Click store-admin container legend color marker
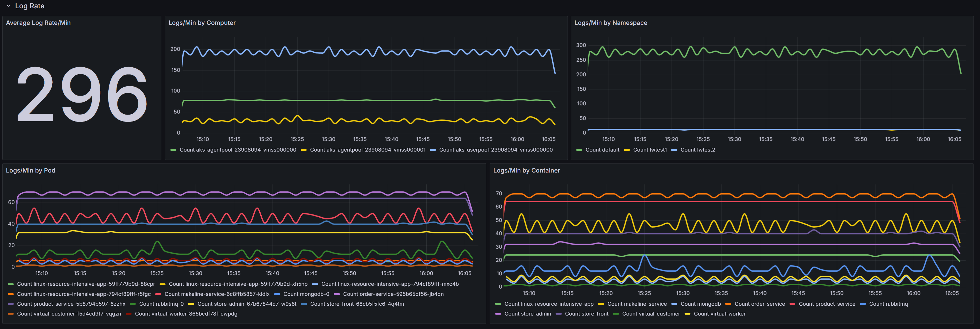This screenshot has width=980, height=329. coord(498,314)
